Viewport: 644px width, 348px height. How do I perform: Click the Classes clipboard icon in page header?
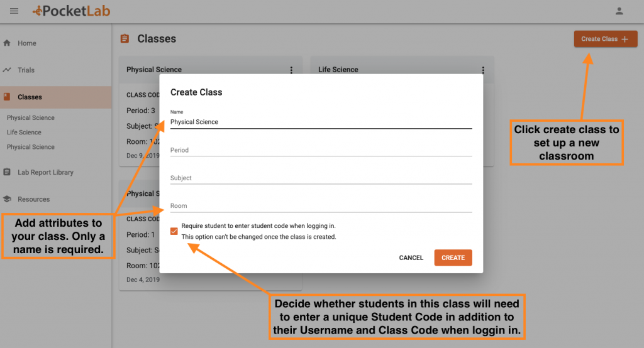pos(125,39)
